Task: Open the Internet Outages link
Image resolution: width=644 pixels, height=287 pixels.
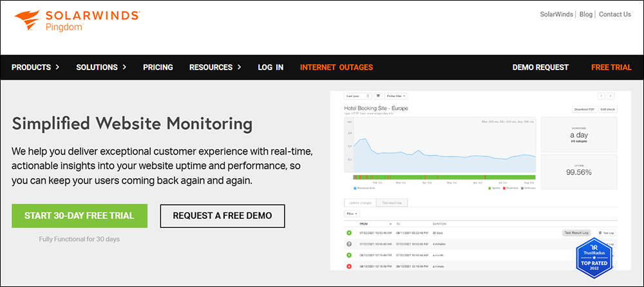Action: tap(336, 67)
